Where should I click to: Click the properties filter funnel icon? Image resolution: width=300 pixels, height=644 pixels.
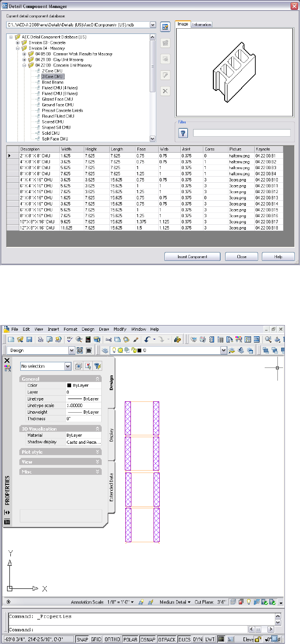click(97, 366)
